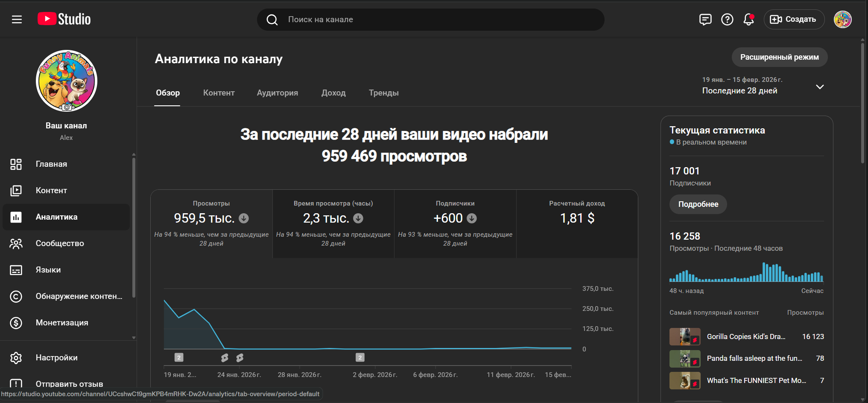The width and height of the screenshot is (868, 403).
Task: Select the Subscribers metric card
Action: [455, 224]
